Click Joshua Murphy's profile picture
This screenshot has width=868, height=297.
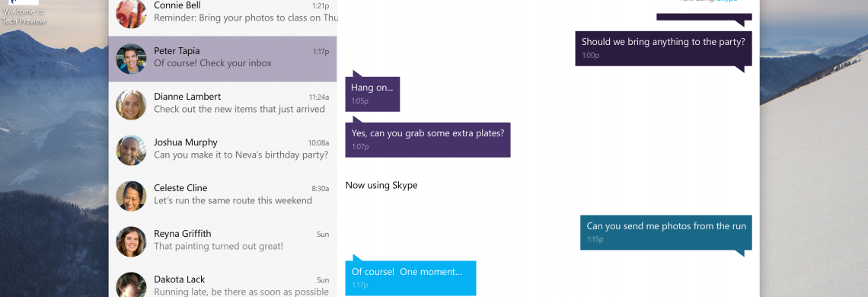click(x=131, y=150)
